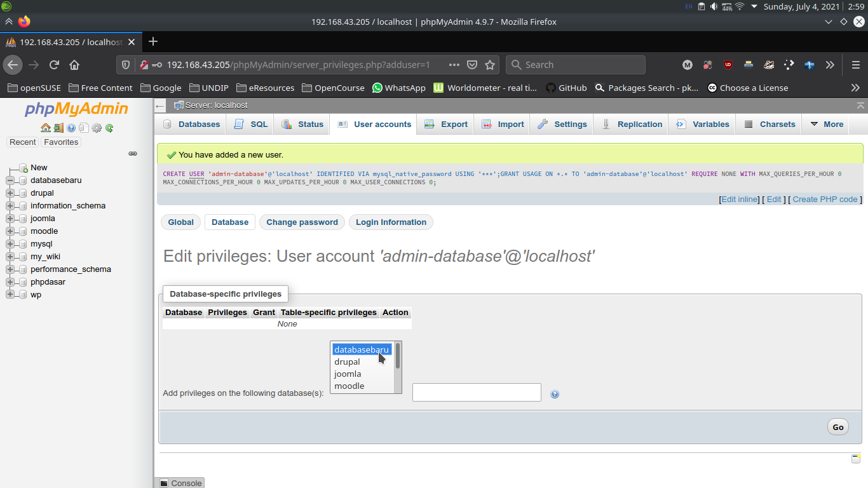This screenshot has width=868, height=488.
Task: Click the shield tracking protection icon
Action: click(x=126, y=65)
